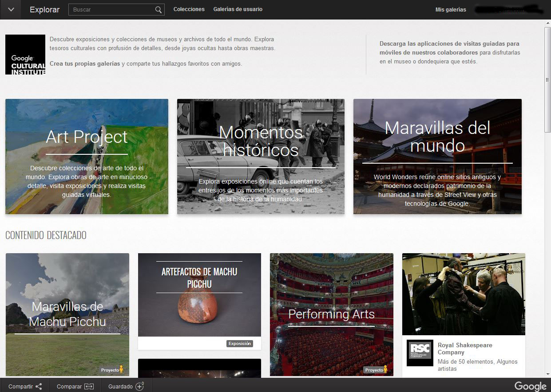This screenshot has width=551, height=392.
Task: Open Galerías de usuario menu item
Action: tap(238, 9)
